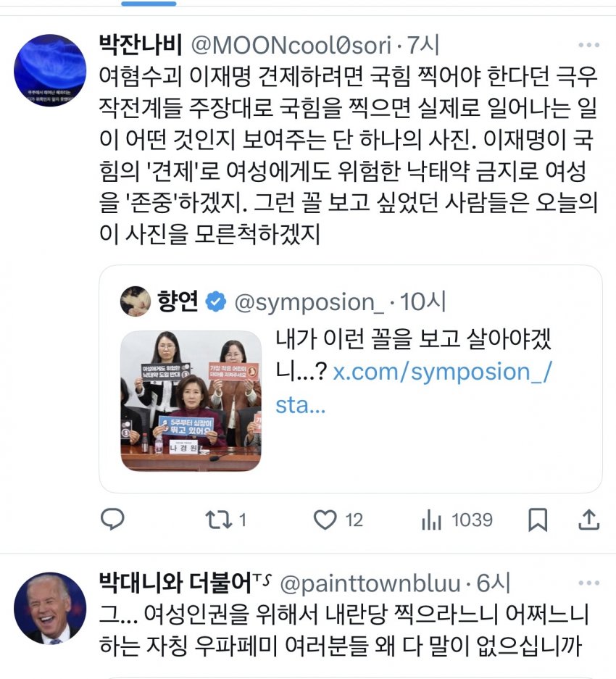
Task: Visit the @painttownbluu handle
Action: pos(370,583)
